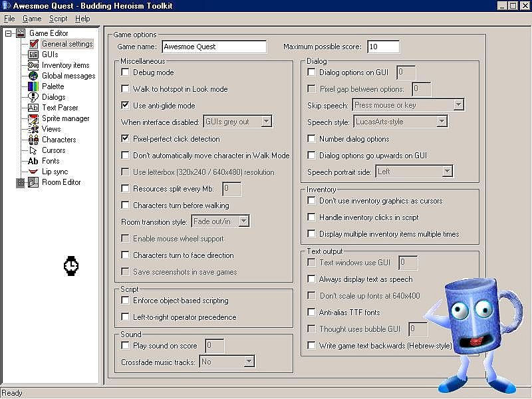This screenshot has height=399, width=532.
Task: Open Inventory items in tree
Action: [x=65, y=65]
